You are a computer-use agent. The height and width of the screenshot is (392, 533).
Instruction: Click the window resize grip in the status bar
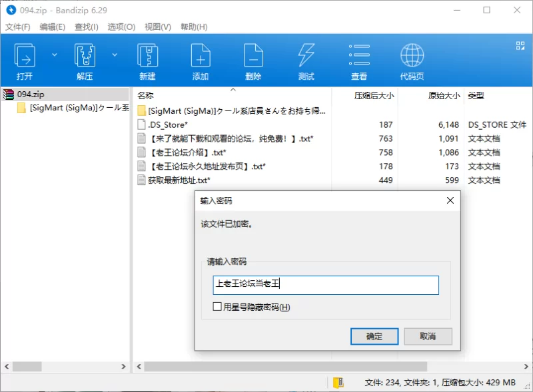pyautogui.click(x=527, y=386)
